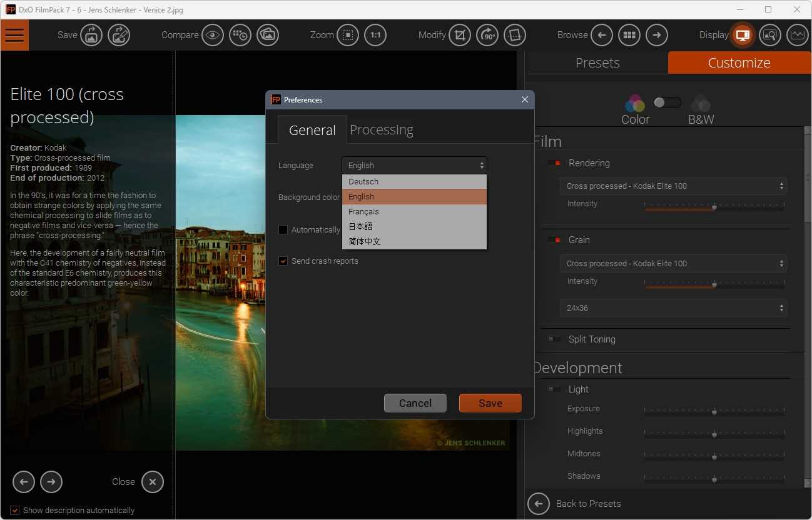Viewport: 812px width, 520px height.
Task: Adjust the Shadows slider
Action: click(714, 479)
